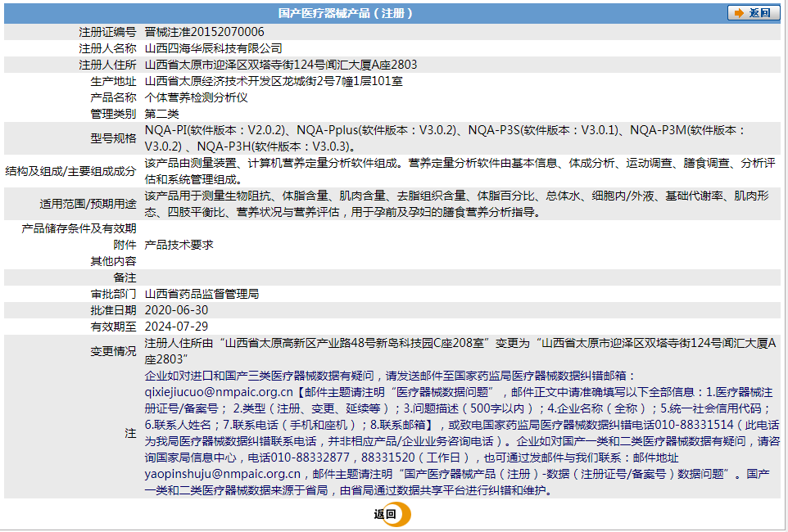This screenshot has height=532, width=788.
Task: Click the 附件 label
Action: pyautogui.click(x=125, y=245)
